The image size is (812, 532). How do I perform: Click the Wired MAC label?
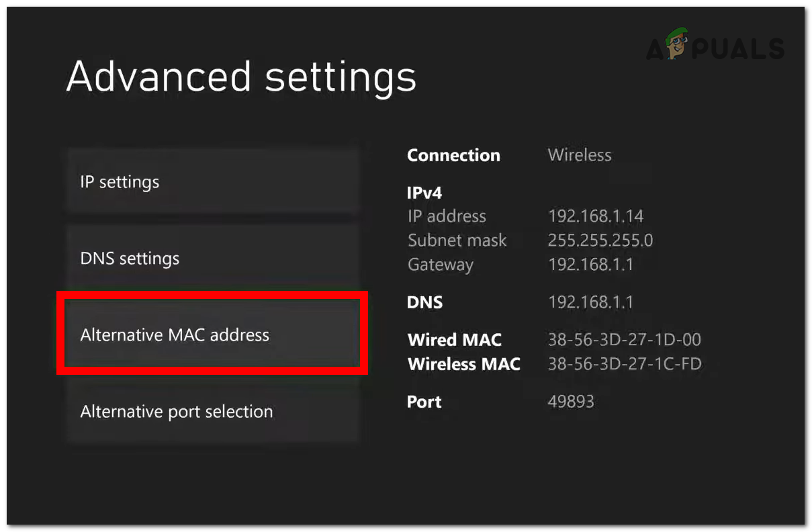point(455,340)
